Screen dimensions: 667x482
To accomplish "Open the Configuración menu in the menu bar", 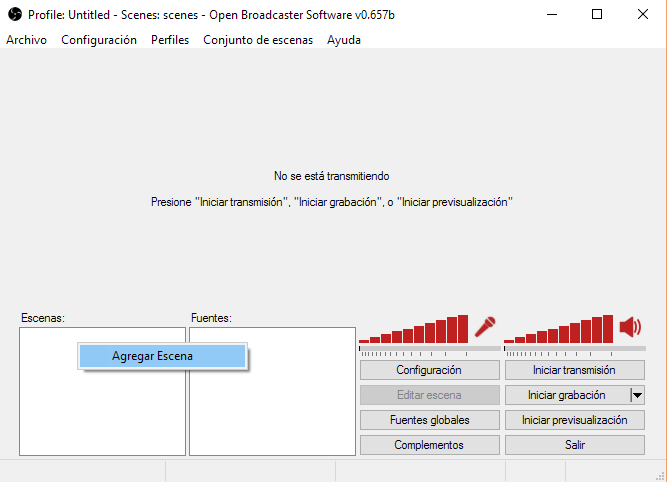I will (x=99, y=40).
